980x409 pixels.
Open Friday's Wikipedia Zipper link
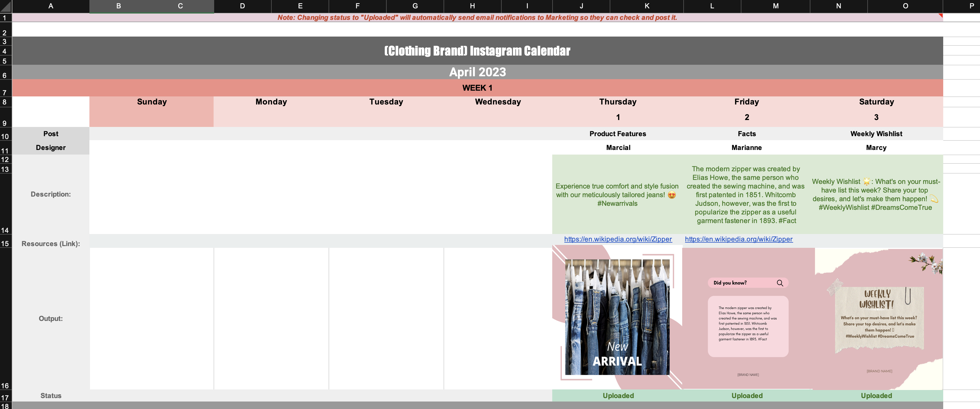(739, 239)
